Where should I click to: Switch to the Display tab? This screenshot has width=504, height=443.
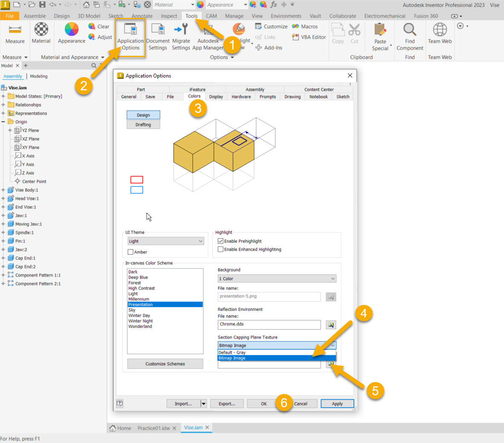pyautogui.click(x=216, y=97)
